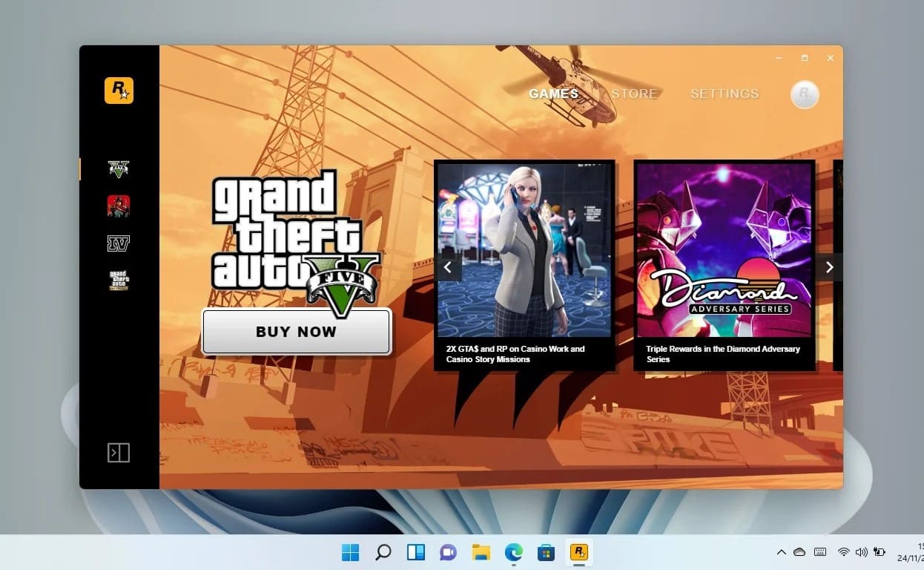The width and height of the screenshot is (924, 570).
Task: Open your profile avatar menu
Action: [805, 95]
